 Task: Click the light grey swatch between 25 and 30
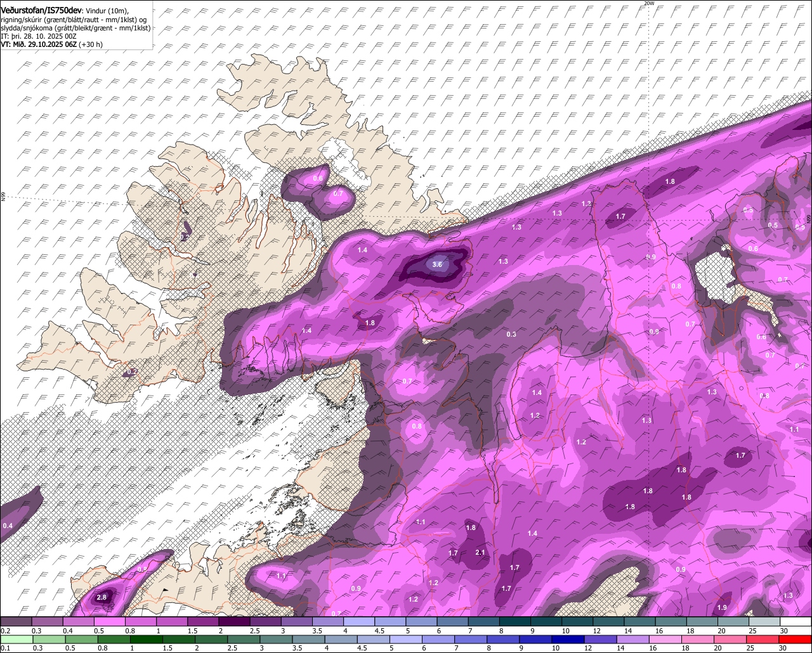(x=763, y=621)
